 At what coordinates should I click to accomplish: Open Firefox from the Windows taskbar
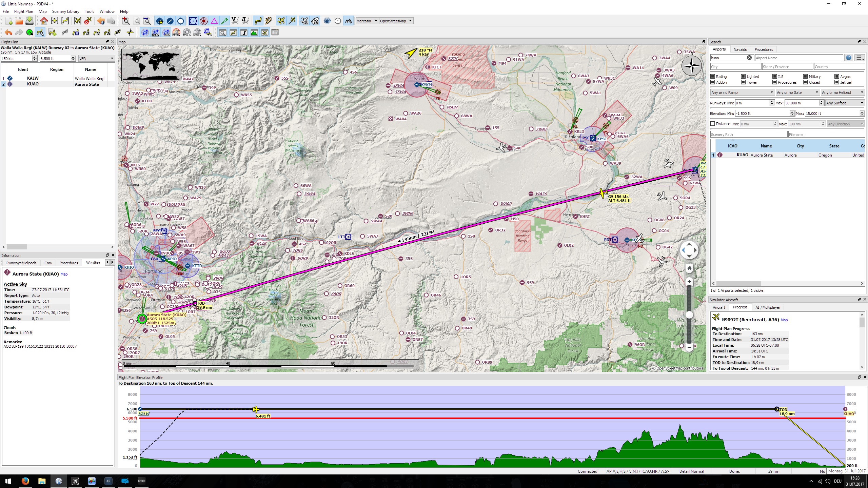tap(25, 481)
